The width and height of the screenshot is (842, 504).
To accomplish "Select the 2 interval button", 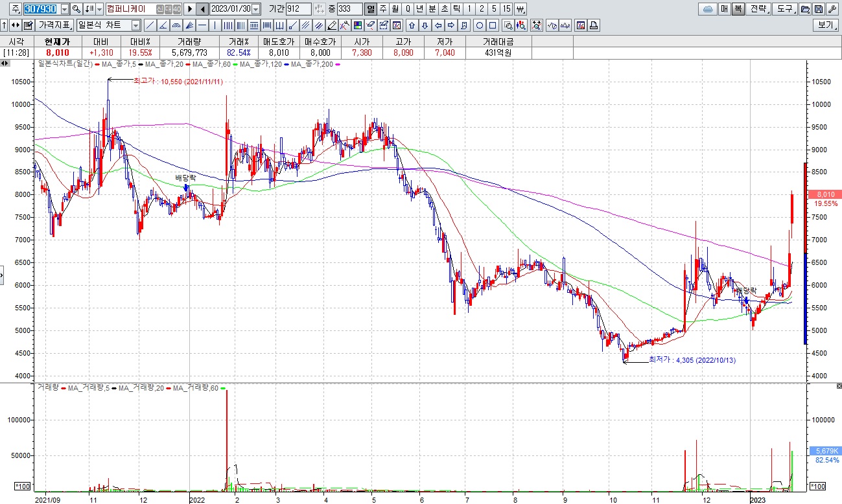I will [x=482, y=9].
